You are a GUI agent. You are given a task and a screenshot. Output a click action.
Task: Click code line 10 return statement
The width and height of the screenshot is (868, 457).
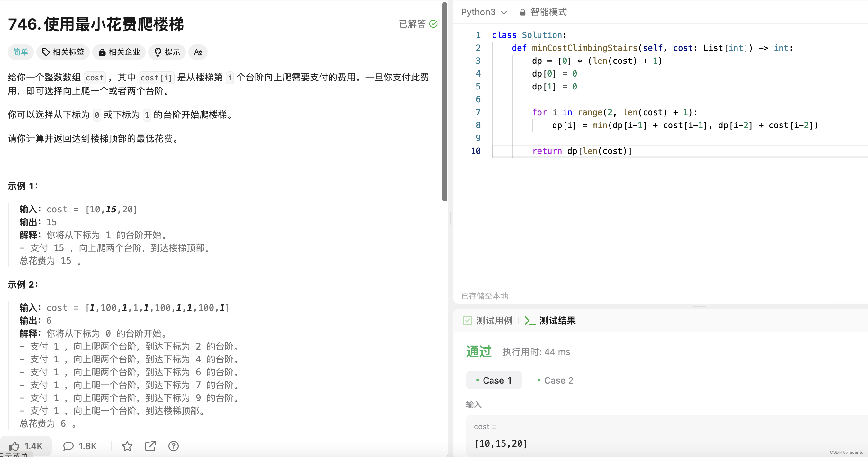(x=582, y=151)
